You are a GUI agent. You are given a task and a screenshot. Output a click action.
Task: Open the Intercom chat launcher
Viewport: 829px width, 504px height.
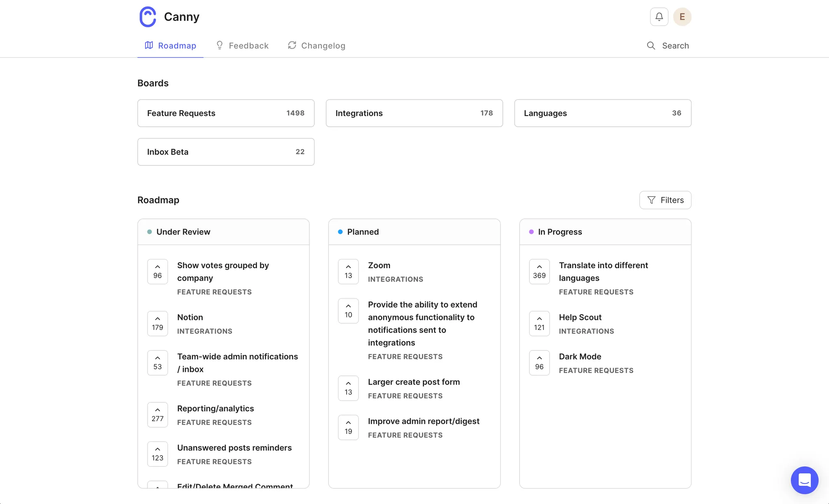[x=805, y=480]
